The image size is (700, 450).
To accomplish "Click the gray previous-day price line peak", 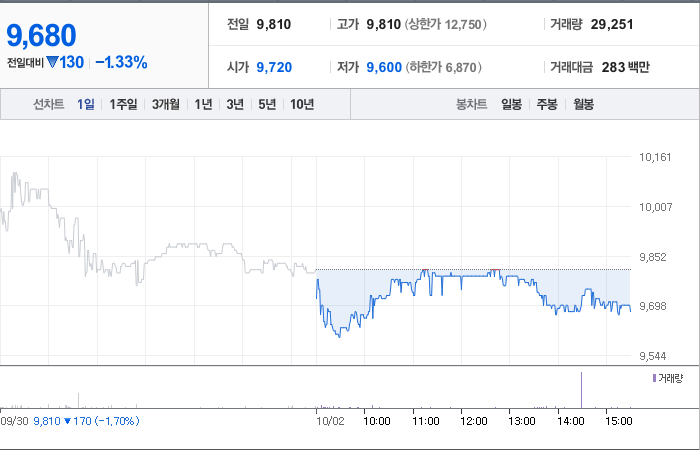I will point(15,174).
